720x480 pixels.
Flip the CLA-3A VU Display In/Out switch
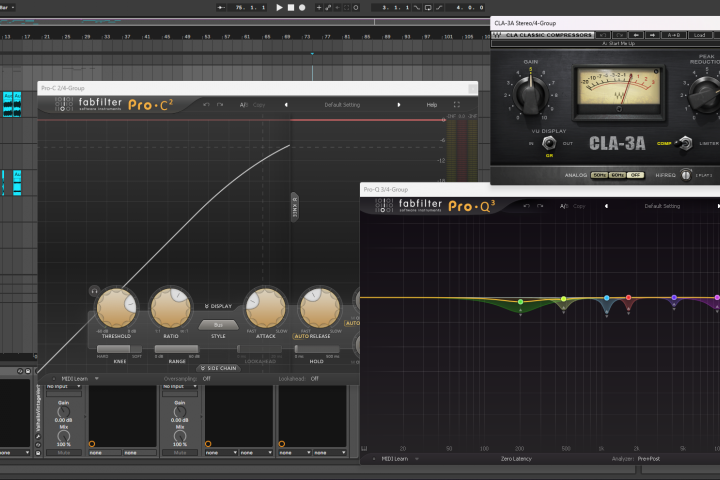[x=549, y=143]
